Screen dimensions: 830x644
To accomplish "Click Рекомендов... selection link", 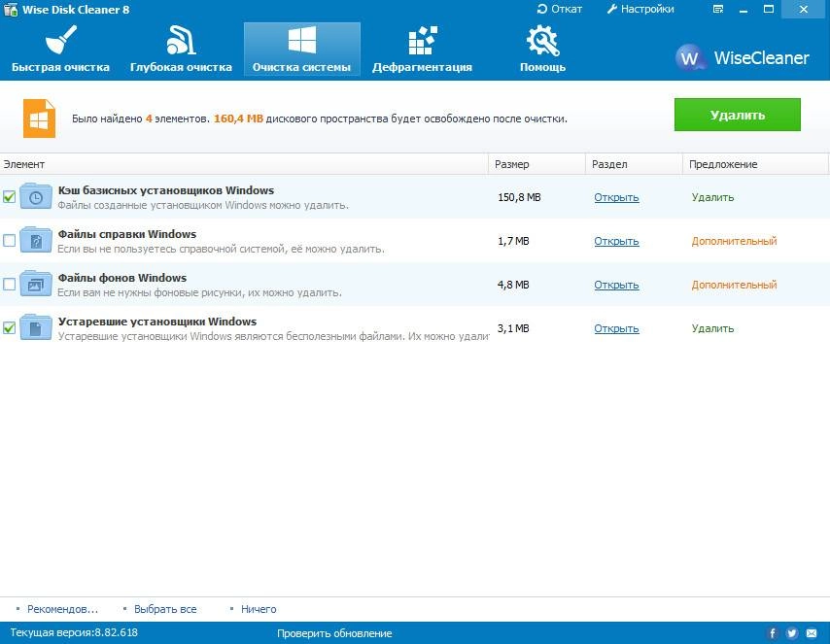I will [x=62, y=609].
